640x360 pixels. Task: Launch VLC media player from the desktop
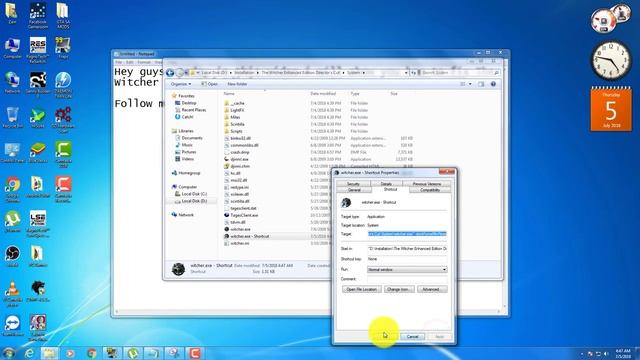tap(12, 293)
